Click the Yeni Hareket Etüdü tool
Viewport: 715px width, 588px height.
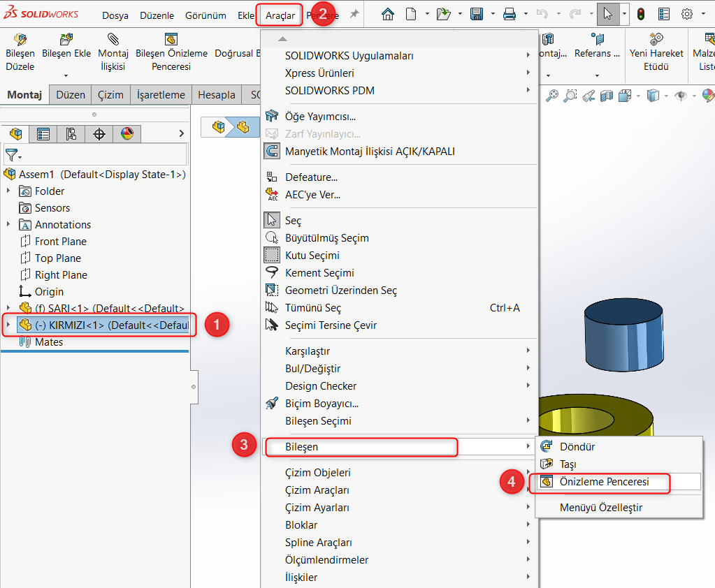click(x=656, y=52)
